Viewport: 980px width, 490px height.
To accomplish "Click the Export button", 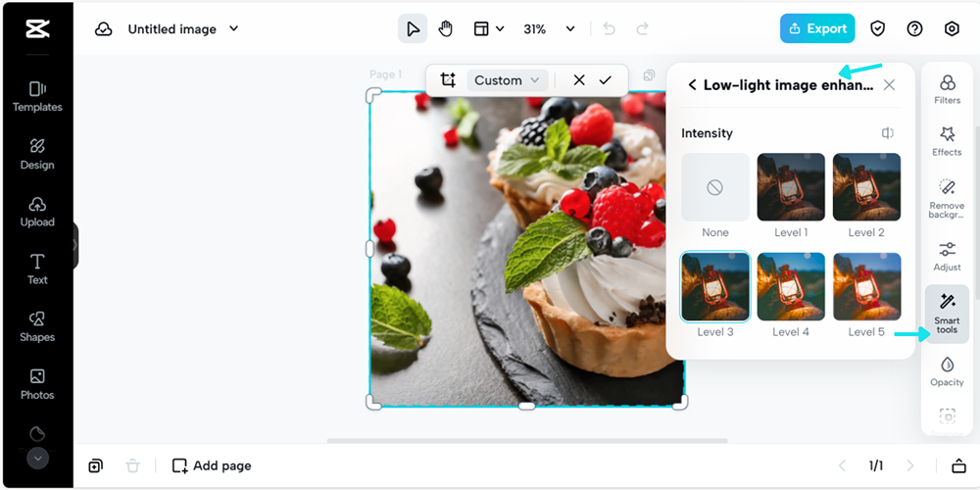I will [817, 28].
